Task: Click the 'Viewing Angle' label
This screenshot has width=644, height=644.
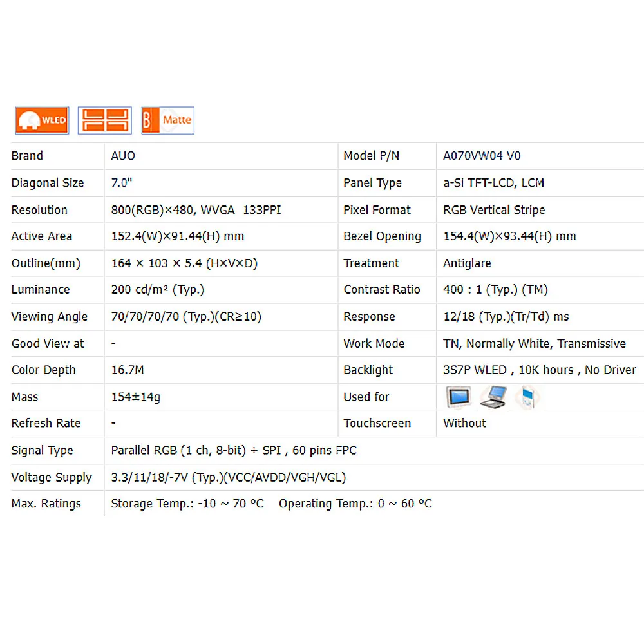Action: pos(50,317)
